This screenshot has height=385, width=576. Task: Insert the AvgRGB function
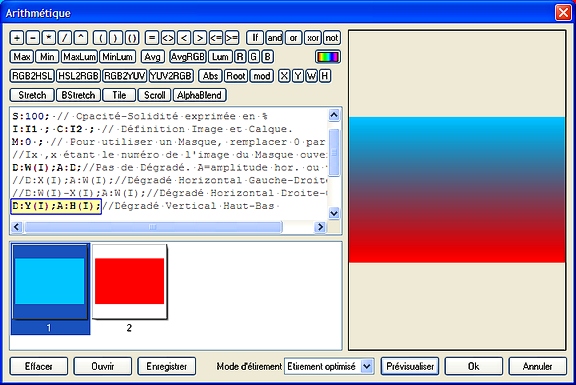pyautogui.click(x=188, y=57)
